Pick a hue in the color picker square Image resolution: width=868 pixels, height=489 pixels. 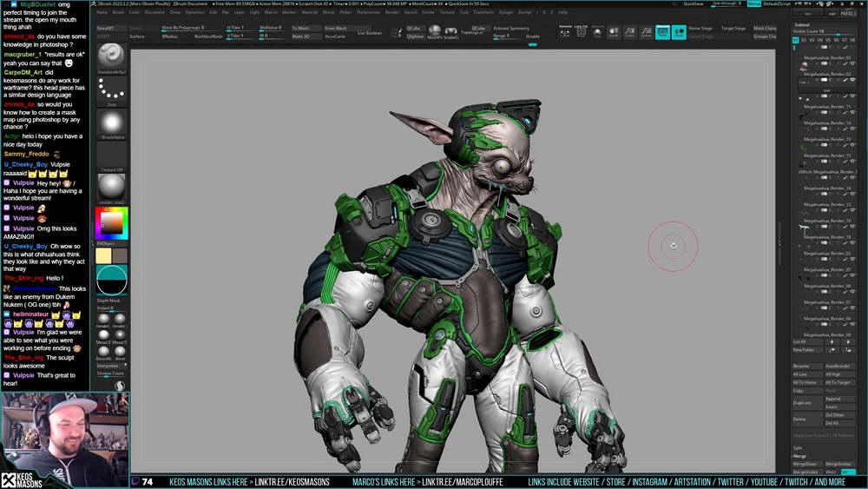pos(112,222)
